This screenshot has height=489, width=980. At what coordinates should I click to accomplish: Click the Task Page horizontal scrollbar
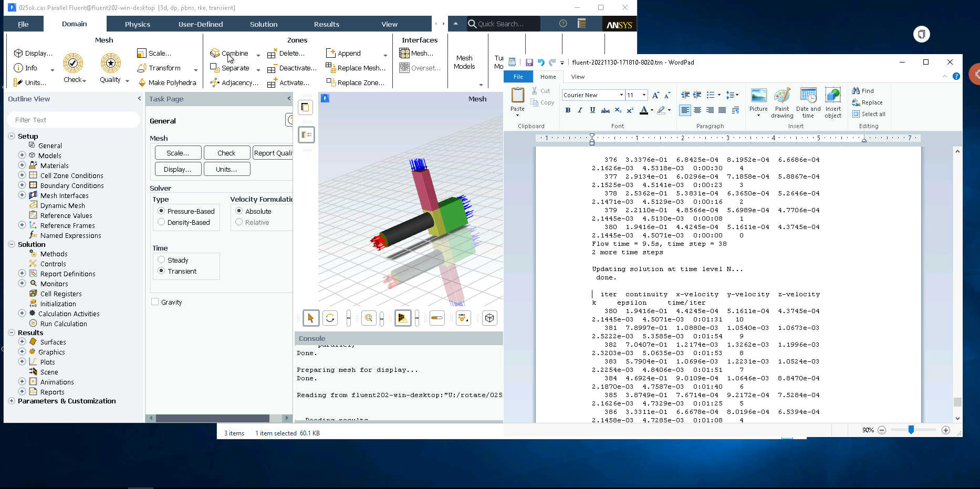[213, 418]
